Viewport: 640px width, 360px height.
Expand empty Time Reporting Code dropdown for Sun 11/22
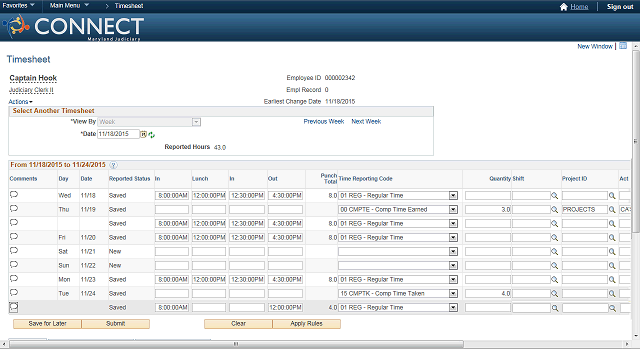pos(453,266)
